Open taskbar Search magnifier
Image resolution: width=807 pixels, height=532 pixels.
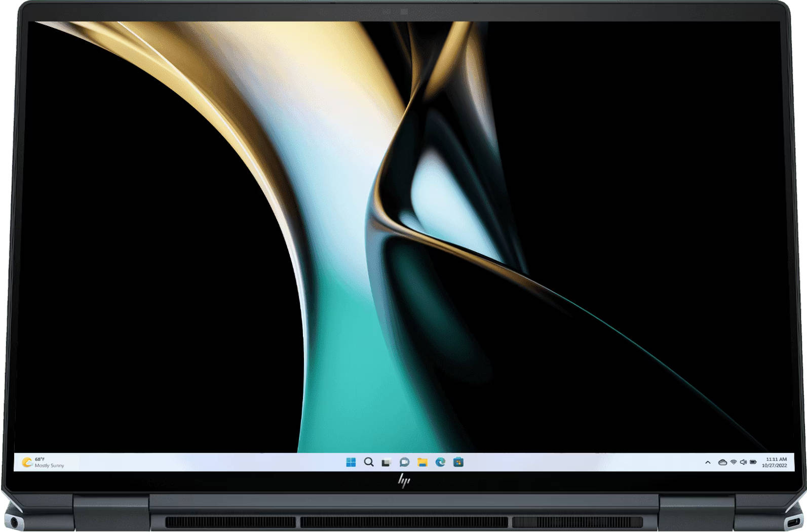[369, 462]
